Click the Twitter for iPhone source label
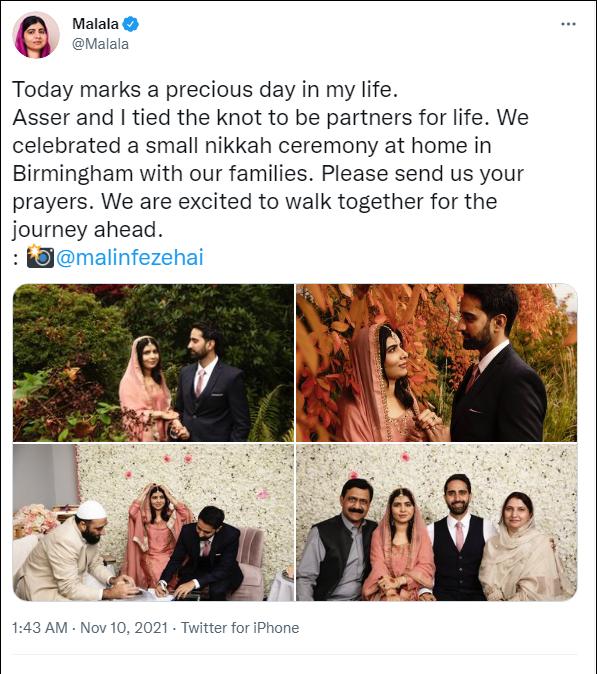The height and width of the screenshot is (674, 597). [x=240, y=628]
